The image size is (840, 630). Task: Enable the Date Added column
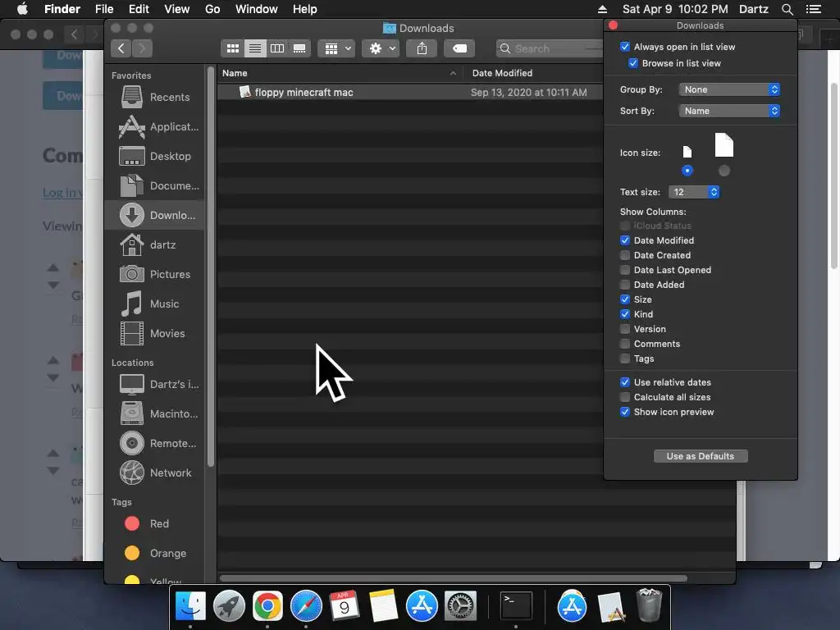(624, 285)
